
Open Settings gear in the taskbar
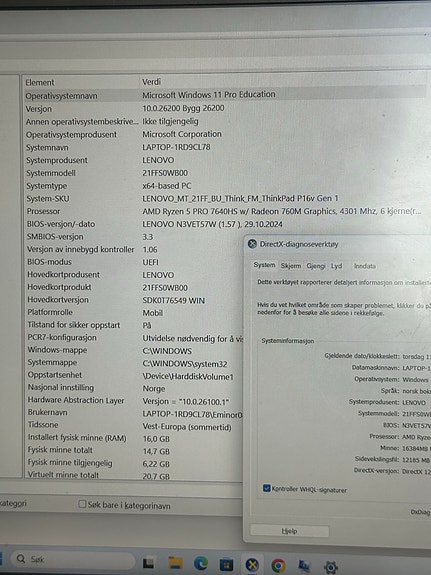(x=330, y=567)
